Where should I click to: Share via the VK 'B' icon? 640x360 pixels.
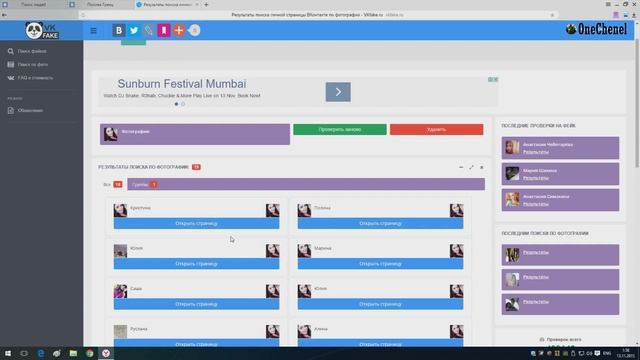point(119,31)
